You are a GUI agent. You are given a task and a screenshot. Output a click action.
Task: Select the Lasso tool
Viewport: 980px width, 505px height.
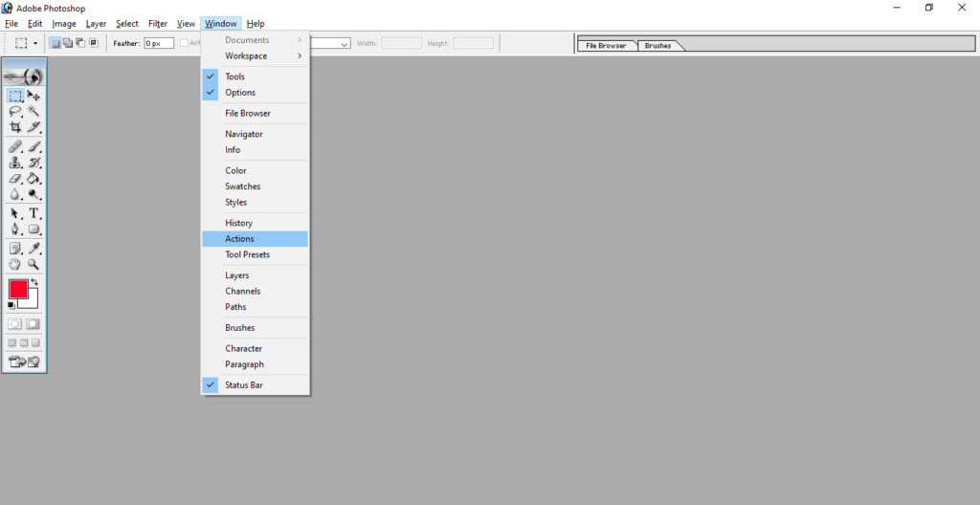[15, 111]
